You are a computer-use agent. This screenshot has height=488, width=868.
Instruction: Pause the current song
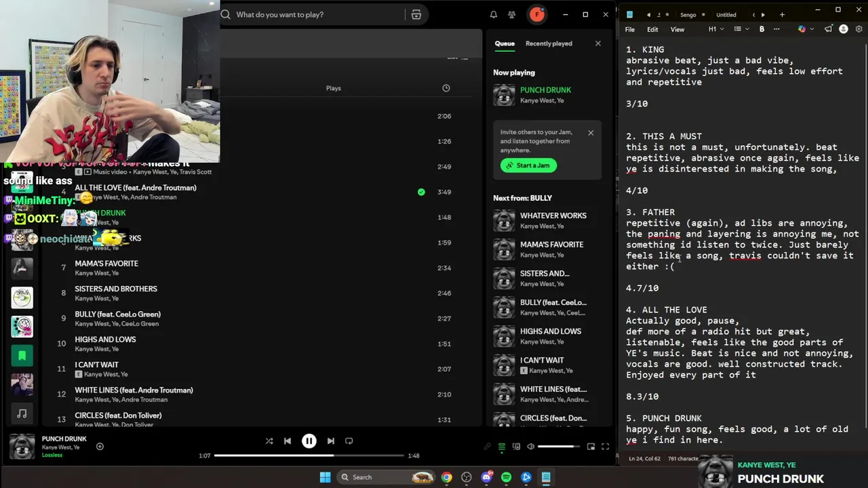(x=309, y=441)
